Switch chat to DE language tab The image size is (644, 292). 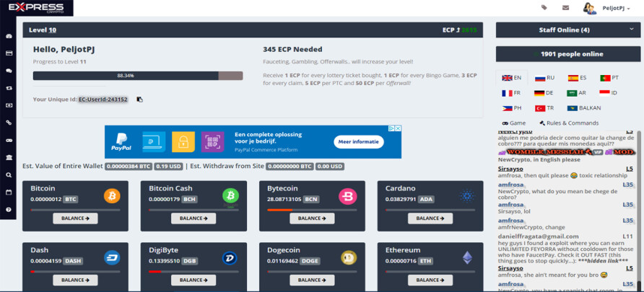pyautogui.click(x=544, y=93)
